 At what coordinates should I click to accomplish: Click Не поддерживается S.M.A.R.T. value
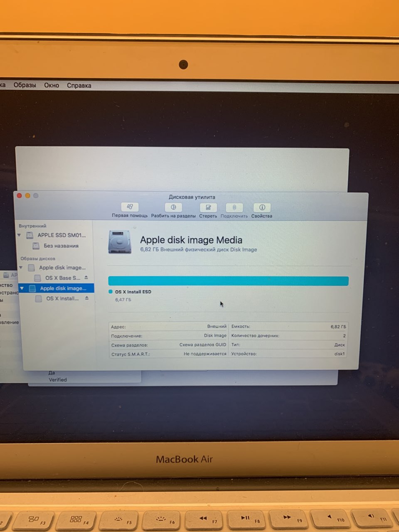205,354
